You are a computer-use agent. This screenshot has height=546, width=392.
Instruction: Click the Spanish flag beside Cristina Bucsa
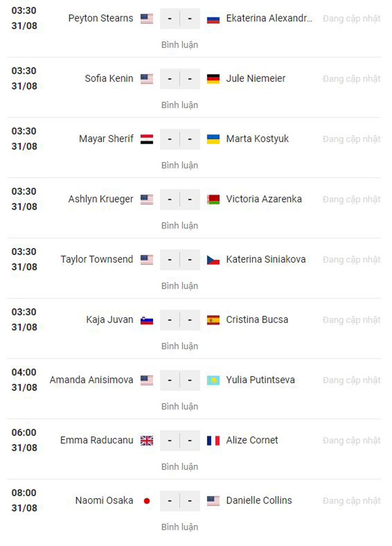(213, 320)
